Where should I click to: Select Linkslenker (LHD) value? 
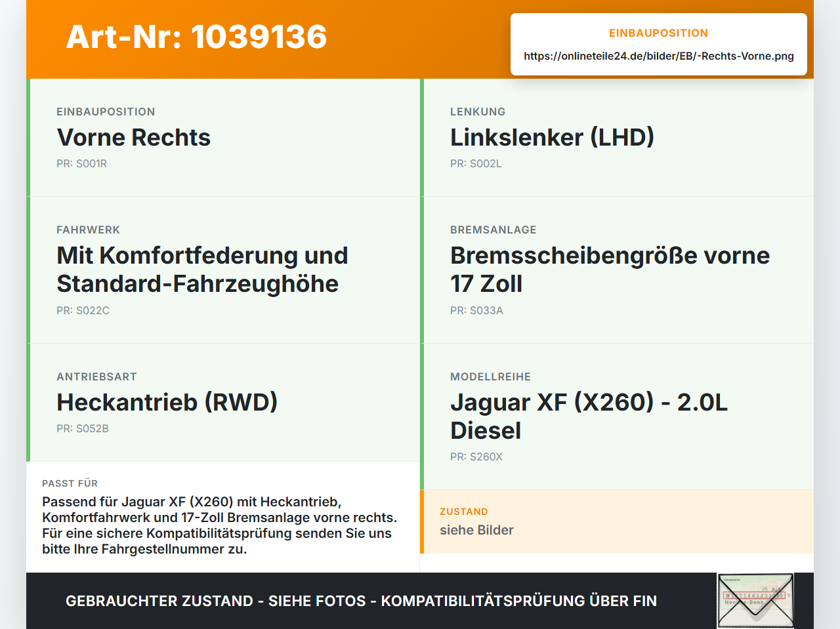[x=552, y=137]
